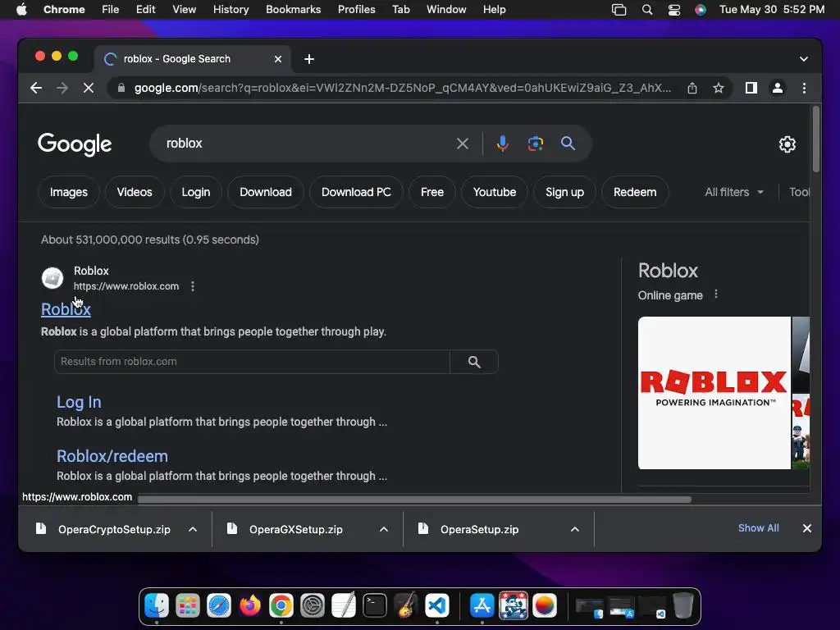Search within roblox.com magnifier button
840x630 pixels.
pyautogui.click(x=474, y=362)
